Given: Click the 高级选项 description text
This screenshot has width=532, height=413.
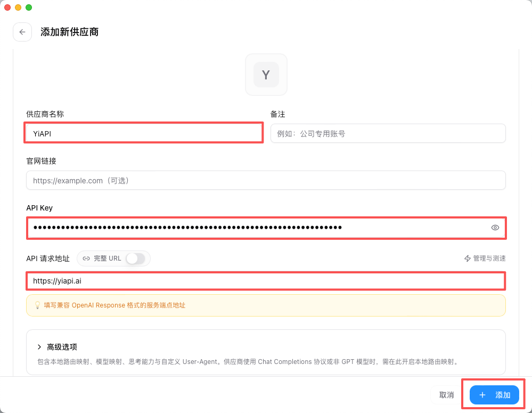Looking at the screenshot, I should [249, 362].
